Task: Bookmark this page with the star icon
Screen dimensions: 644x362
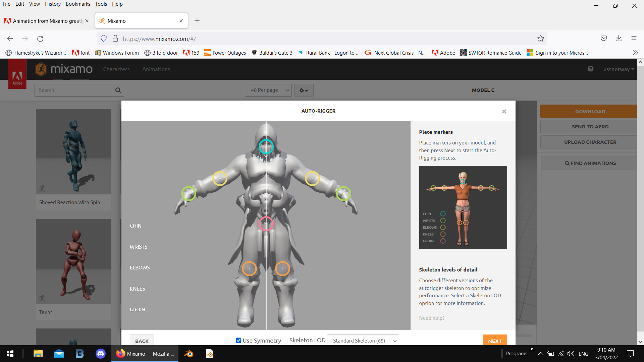Action: pos(540,38)
